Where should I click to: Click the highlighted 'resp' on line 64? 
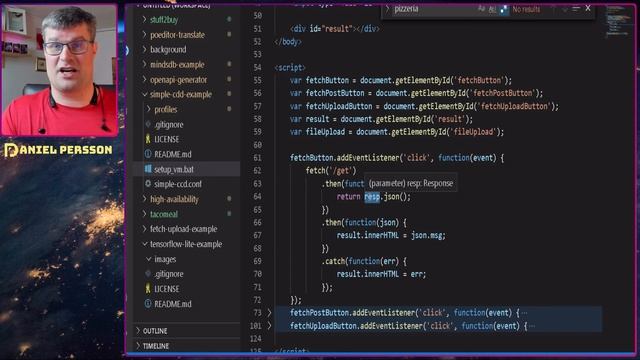tap(372, 197)
